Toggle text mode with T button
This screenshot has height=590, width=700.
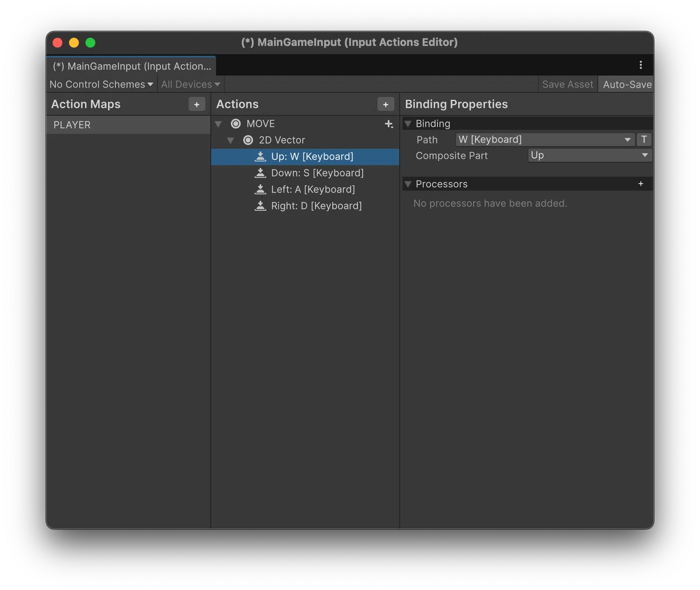(644, 139)
